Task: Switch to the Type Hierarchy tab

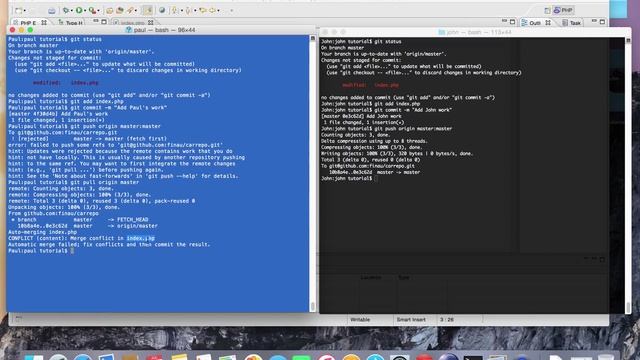Action: (71, 23)
